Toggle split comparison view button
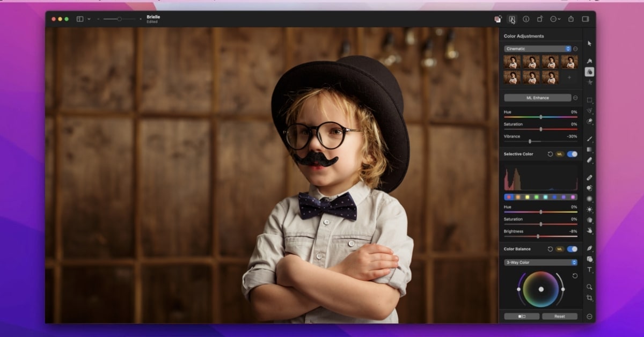The height and width of the screenshot is (337, 644). pyautogui.click(x=522, y=316)
